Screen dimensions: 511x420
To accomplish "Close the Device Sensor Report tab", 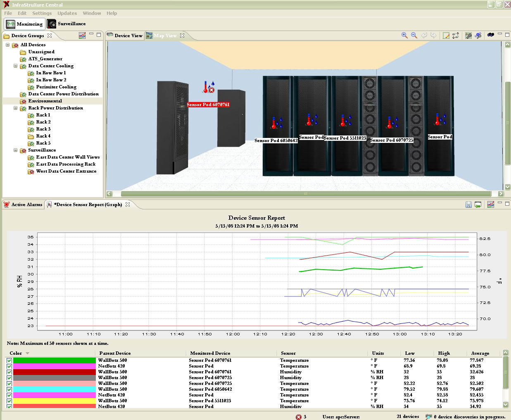I will (x=128, y=204).
